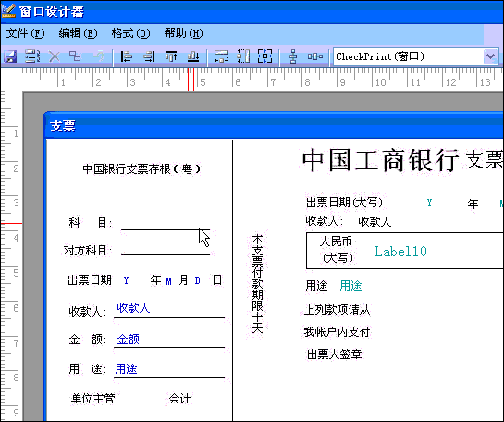The image size is (504, 422).
Task: Open the CheckPrint (窗口) dropdown arrow
Action: pyautogui.click(x=490, y=56)
